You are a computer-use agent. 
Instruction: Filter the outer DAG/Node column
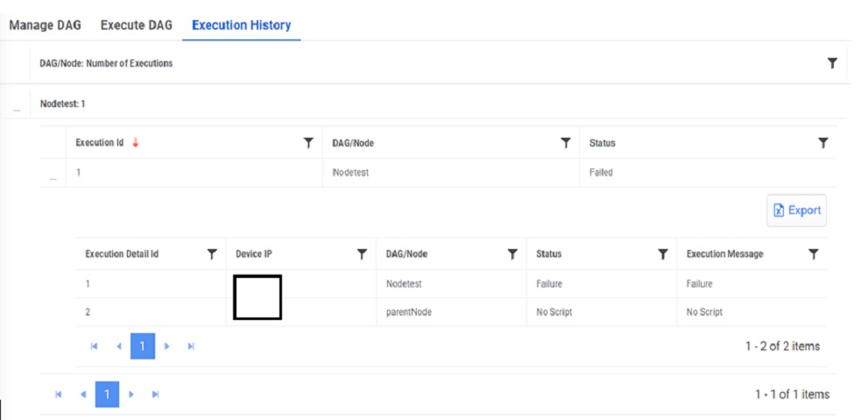566,143
